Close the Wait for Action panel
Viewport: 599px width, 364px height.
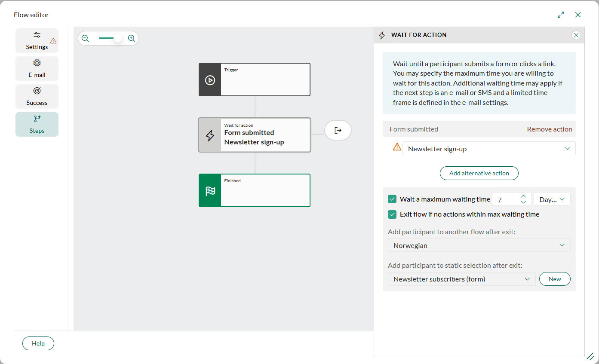[x=576, y=35]
